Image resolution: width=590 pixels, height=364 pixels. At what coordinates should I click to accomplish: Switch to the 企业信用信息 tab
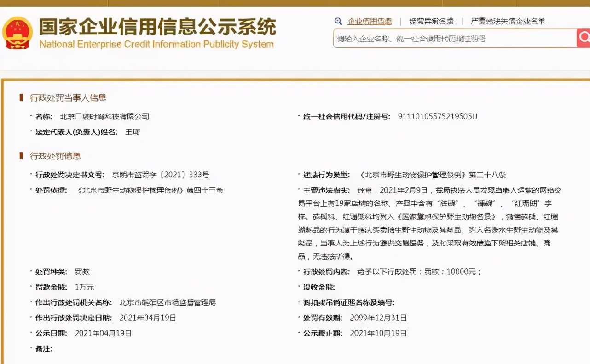pos(370,21)
